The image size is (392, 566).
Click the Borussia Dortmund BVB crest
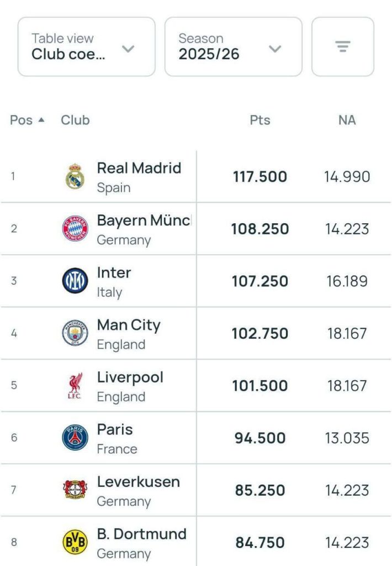(75, 542)
